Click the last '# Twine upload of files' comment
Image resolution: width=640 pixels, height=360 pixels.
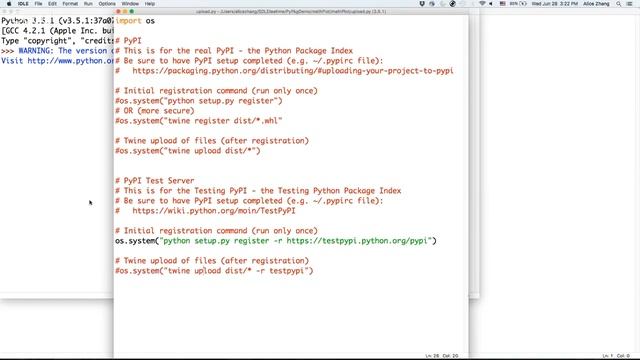click(212, 261)
